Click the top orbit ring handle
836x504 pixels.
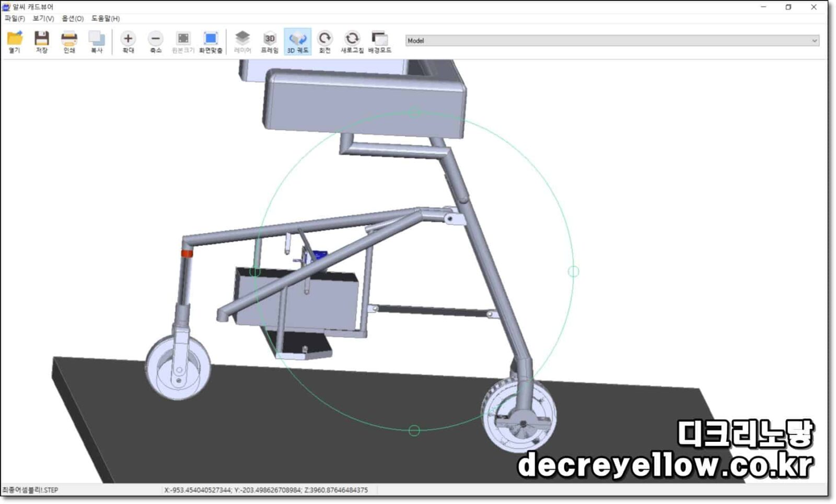[x=415, y=112]
